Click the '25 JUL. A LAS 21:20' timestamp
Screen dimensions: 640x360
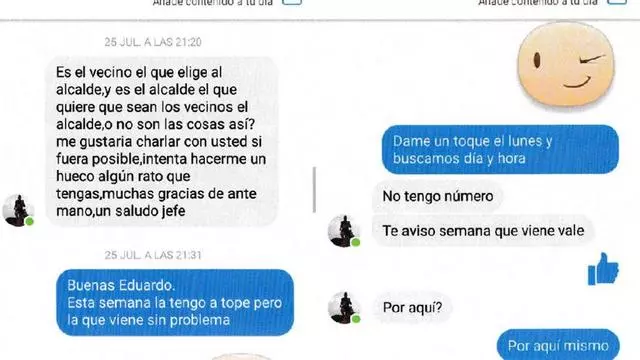153,42
